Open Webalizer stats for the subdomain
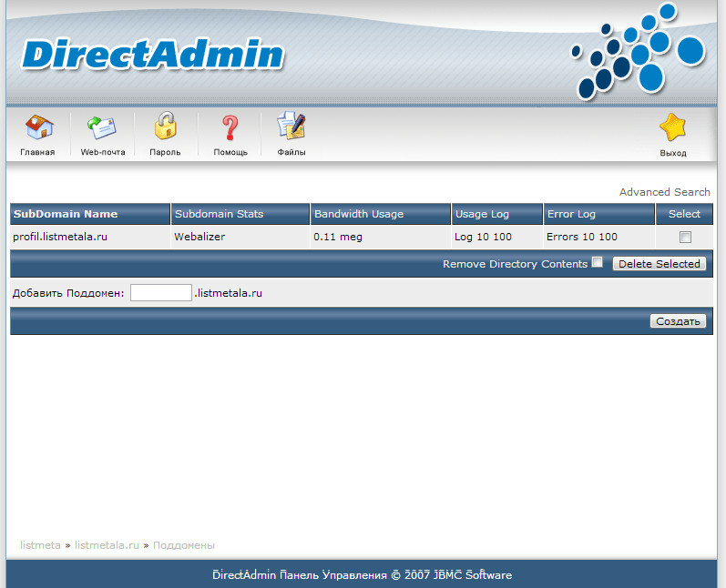This screenshot has height=588, width=726. pos(199,237)
